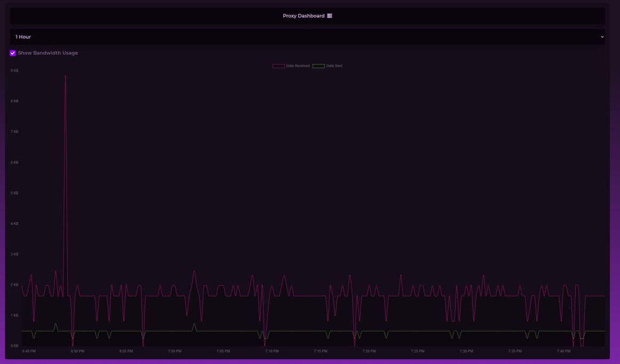Click the 9 KB axis label
Image resolution: width=620 pixels, height=364 pixels.
click(14, 71)
